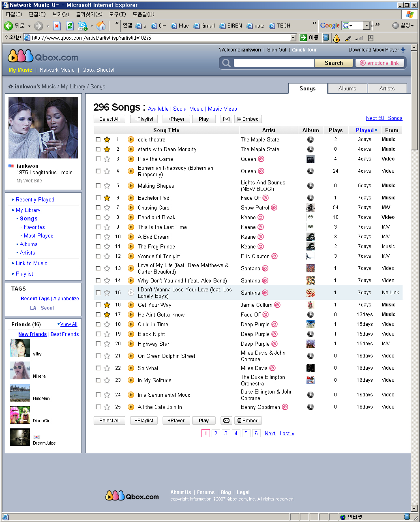Go to page 3 of songs
This screenshot has height=522, width=420.
226,433
